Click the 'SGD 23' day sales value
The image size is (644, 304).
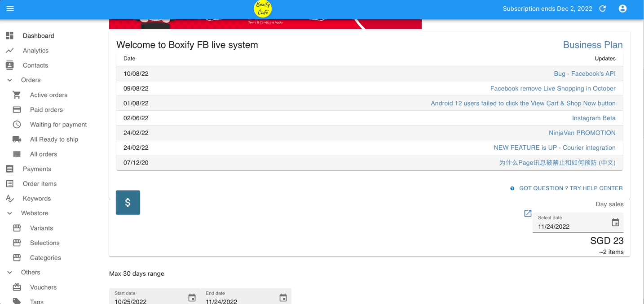[607, 241]
